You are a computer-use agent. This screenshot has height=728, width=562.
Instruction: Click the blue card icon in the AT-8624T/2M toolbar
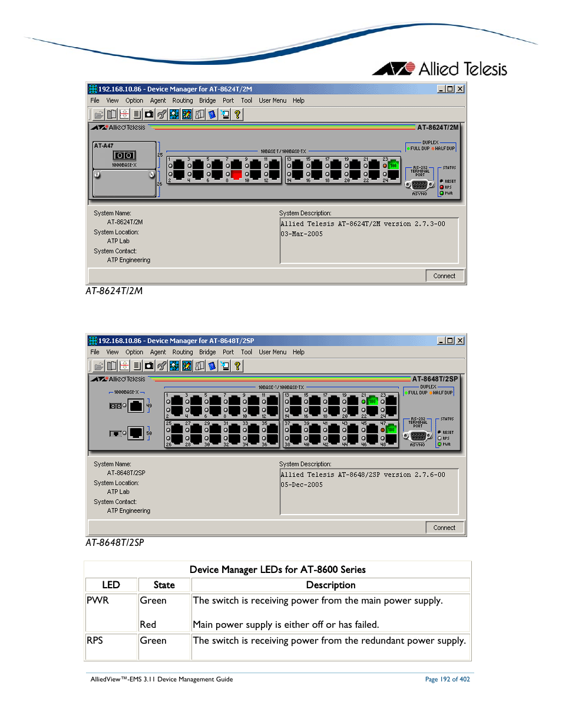(x=212, y=114)
